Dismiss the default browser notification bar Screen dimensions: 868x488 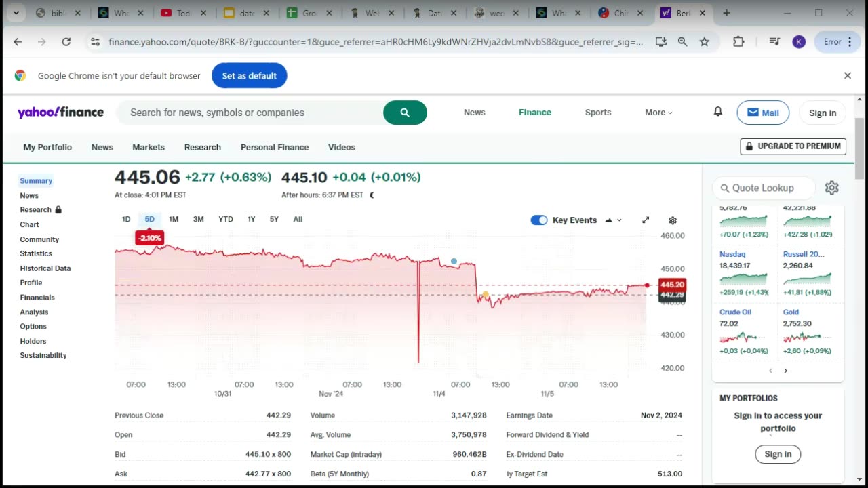tap(847, 76)
